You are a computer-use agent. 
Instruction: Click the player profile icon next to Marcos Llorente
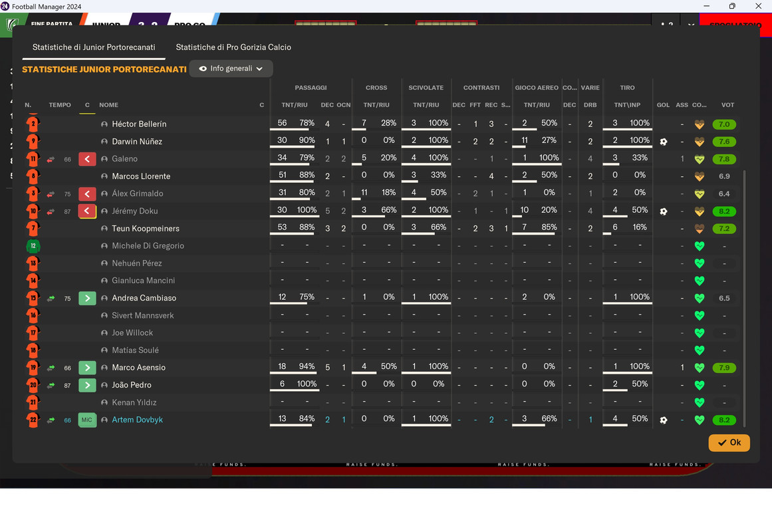pyautogui.click(x=104, y=176)
